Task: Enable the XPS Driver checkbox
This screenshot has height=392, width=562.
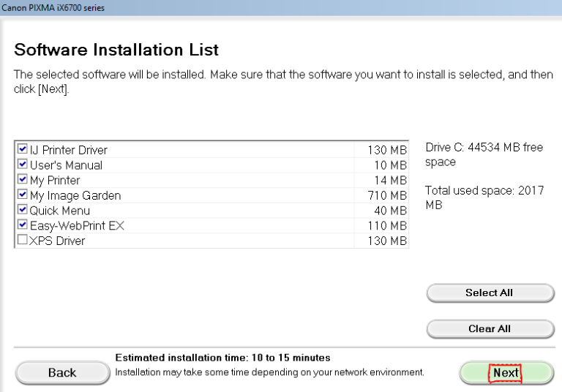Action: pyautogui.click(x=23, y=240)
